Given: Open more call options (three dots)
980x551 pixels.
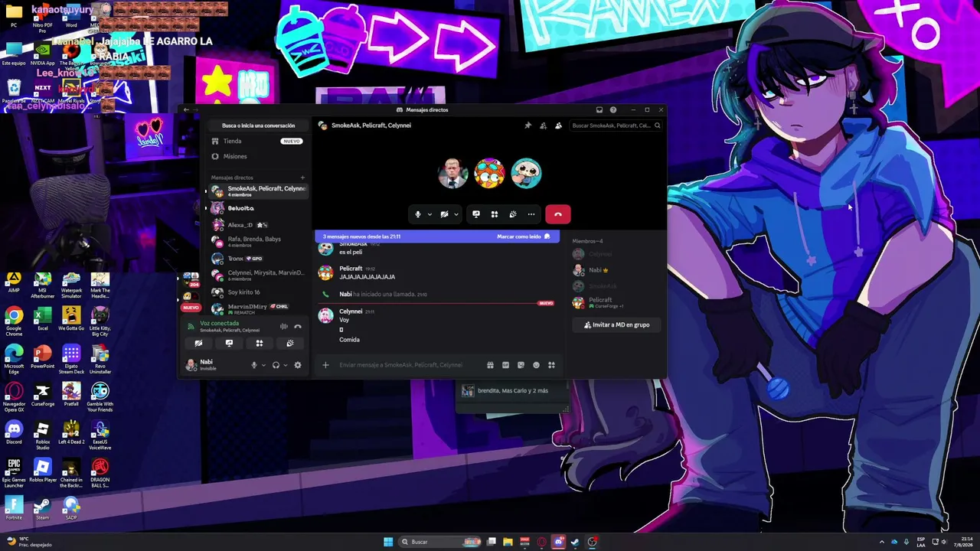Looking at the screenshot, I should 531,214.
